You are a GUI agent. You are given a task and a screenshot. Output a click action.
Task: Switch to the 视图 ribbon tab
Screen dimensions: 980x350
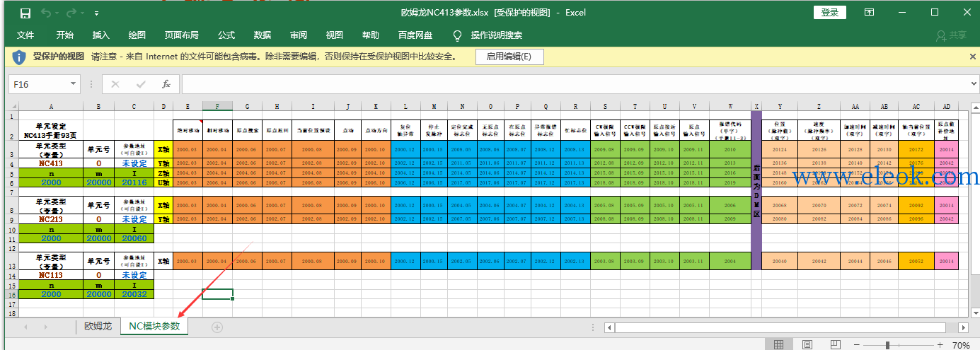pyautogui.click(x=335, y=35)
